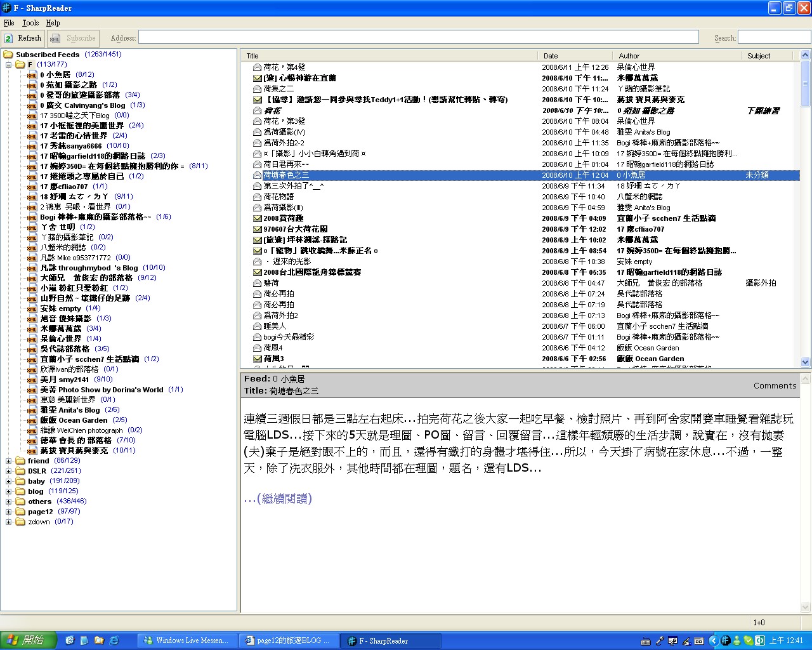This screenshot has width=812, height=650.
Task: Select 17 秀純sanya6666 feed
Action: coord(71,146)
